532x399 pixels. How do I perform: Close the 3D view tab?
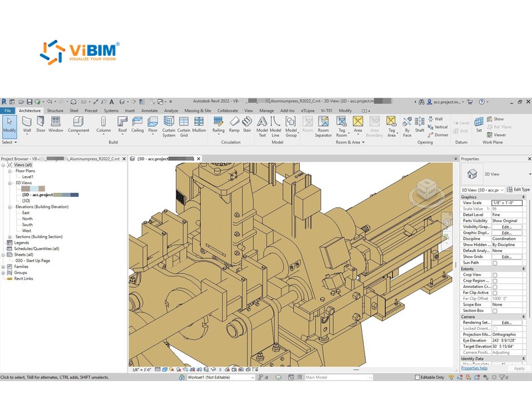pyautogui.click(x=198, y=159)
